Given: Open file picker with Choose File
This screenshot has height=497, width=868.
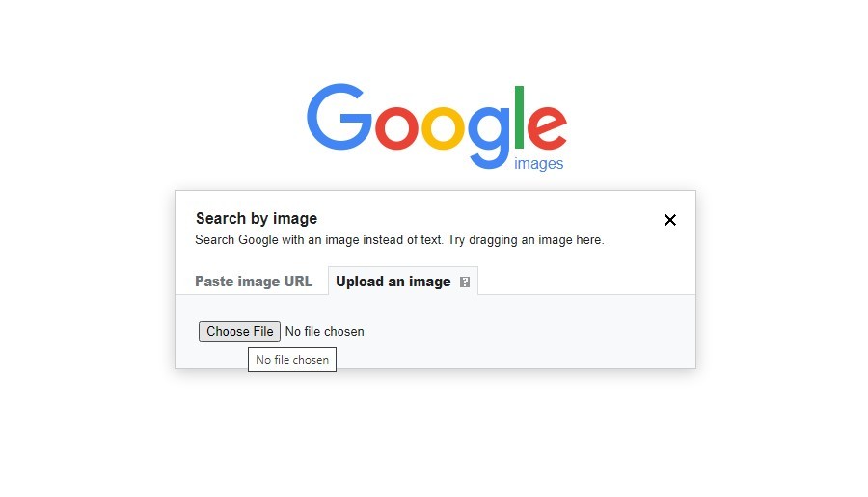Looking at the screenshot, I should point(240,331).
